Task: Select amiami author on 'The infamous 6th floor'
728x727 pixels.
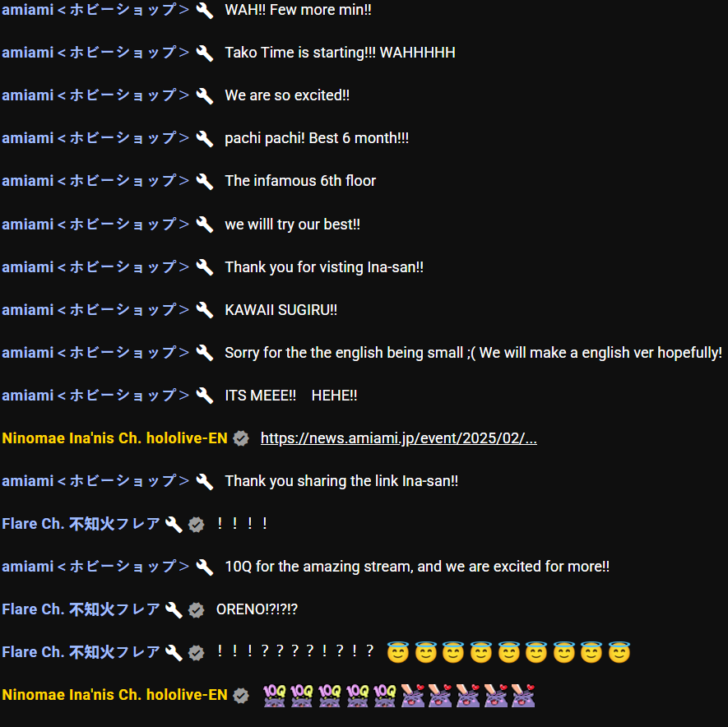Action: point(95,181)
